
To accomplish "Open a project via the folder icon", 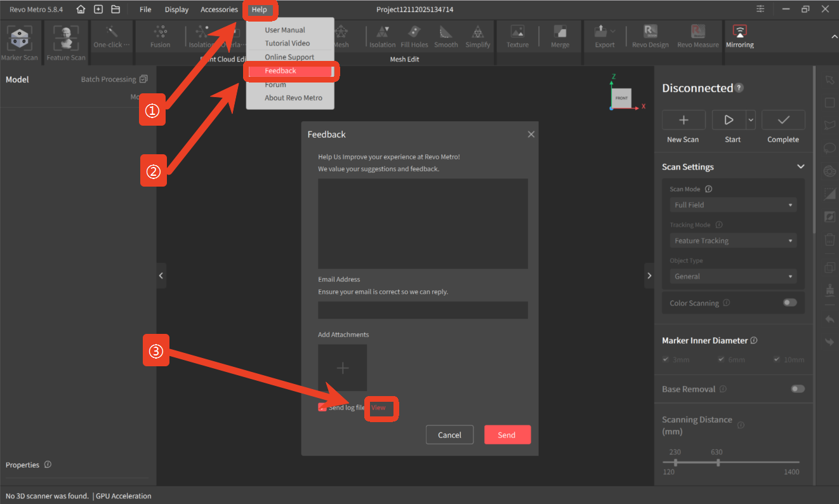I will click(116, 10).
